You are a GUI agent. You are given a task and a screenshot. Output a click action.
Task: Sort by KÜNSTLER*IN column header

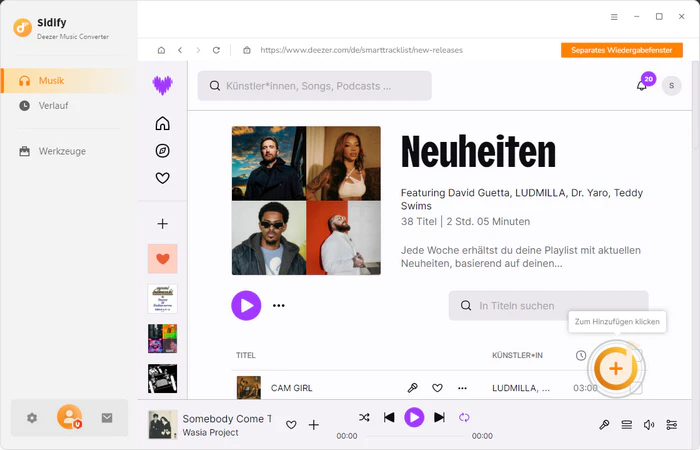pyautogui.click(x=517, y=355)
